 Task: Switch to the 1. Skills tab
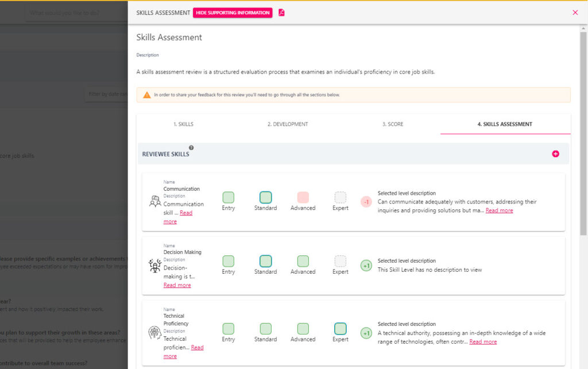(x=183, y=124)
